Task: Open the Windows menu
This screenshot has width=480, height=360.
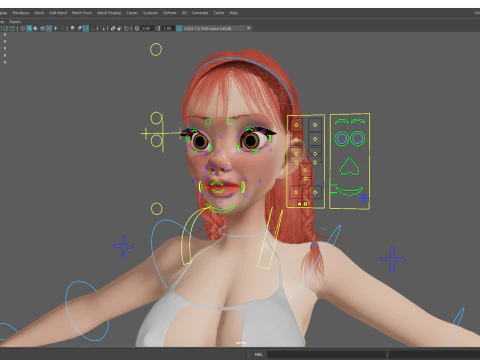Action: pos(21,13)
